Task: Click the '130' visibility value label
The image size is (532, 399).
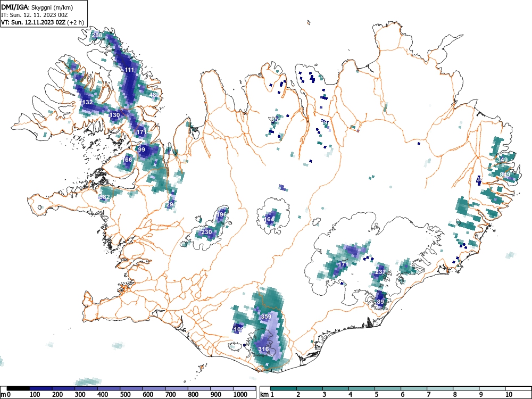Action: pyautogui.click(x=115, y=115)
